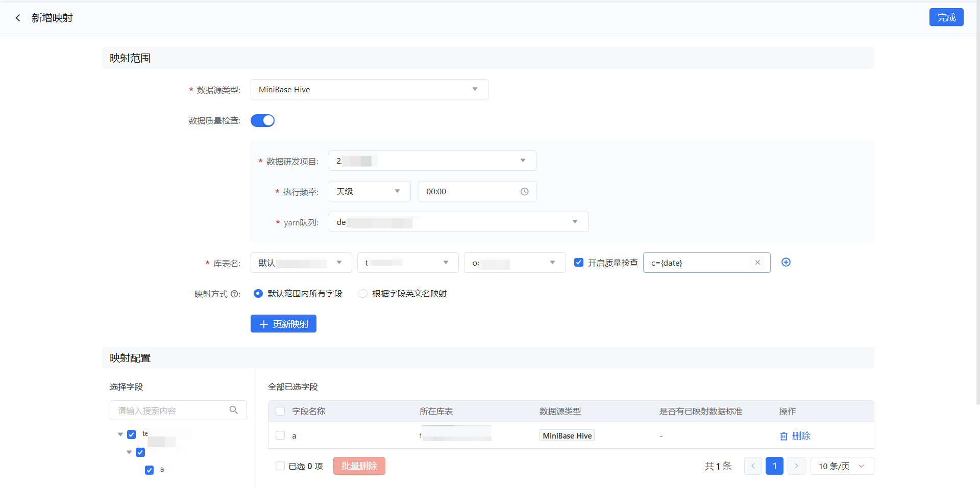This screenshot has height=489, width=980.
Task: Check the select-all checkbox in 字段名称 header
Action: [280, 411]
